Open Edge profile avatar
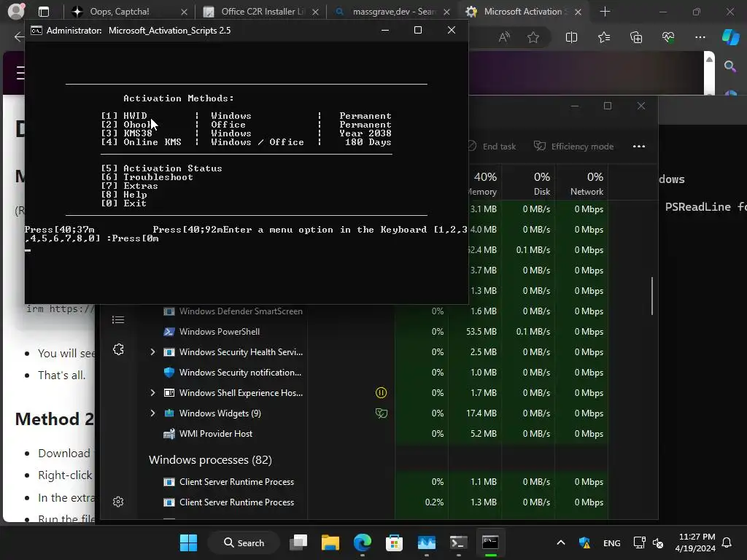The height and width of the screenshot is (560, 747). click(16, 11)
